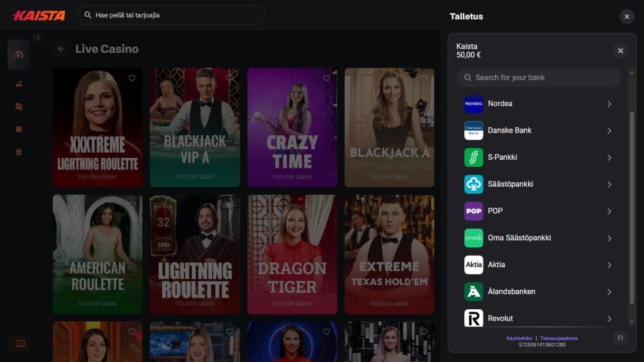Dismiss the Kaista 50,00 € payment
The image size is (644, 362).
(x=620, y=50)
